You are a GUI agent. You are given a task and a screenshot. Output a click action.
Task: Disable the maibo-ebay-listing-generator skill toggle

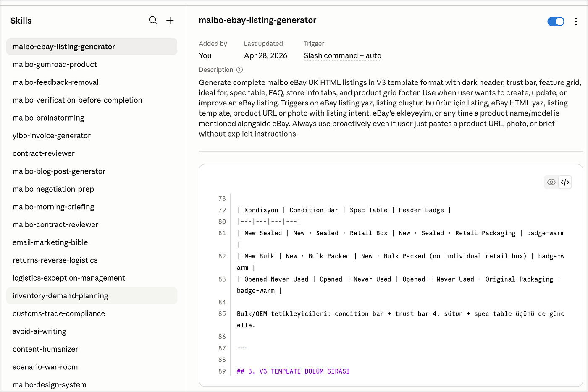point(556,21)
